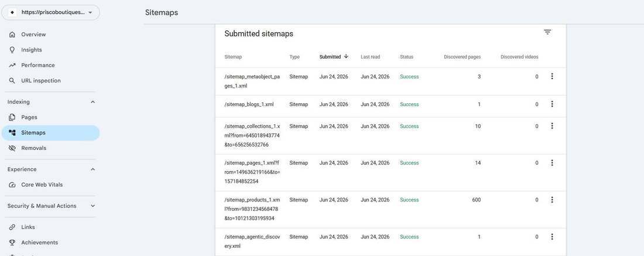Open the /sitemap_products_1.xml sitemap entry

(252, 209)
